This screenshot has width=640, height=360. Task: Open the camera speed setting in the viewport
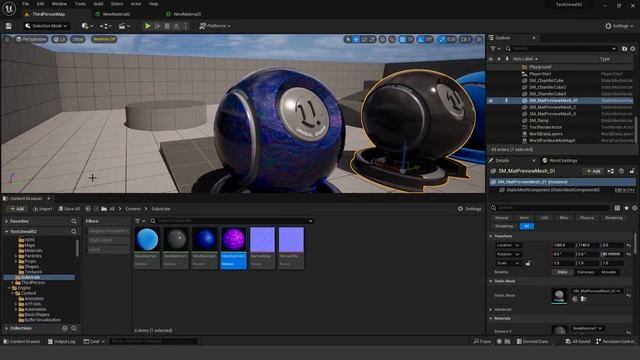coord(466,39)
